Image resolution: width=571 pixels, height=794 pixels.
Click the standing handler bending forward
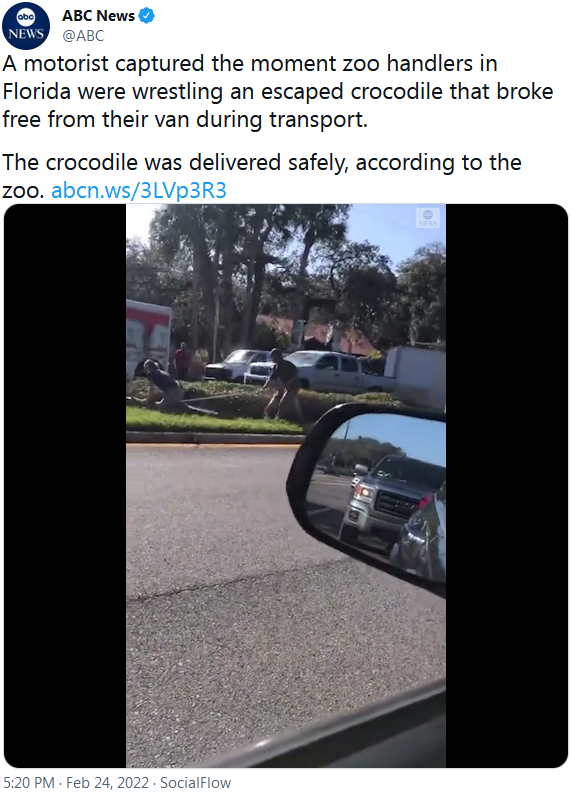[x=281, y=384]
